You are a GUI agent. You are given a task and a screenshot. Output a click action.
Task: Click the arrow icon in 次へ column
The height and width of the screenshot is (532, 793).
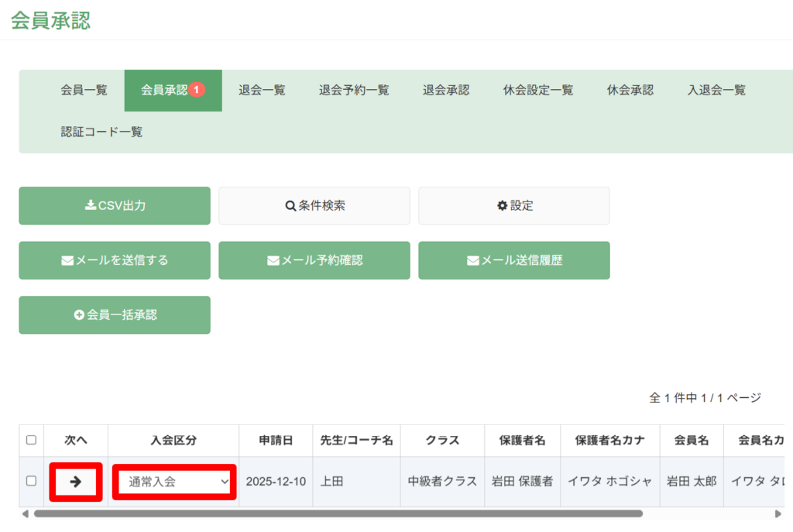click(76, 481)
